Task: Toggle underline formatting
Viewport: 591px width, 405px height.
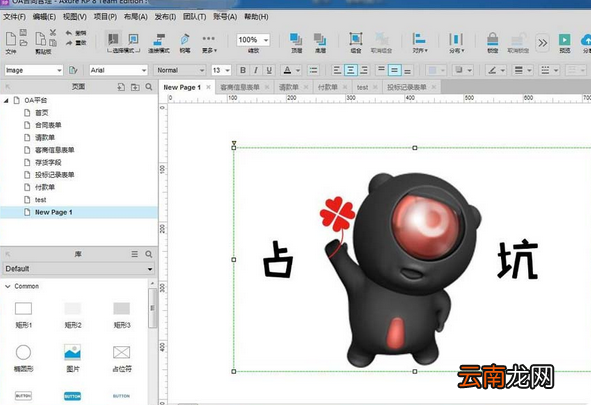Action: click(269, 70)
